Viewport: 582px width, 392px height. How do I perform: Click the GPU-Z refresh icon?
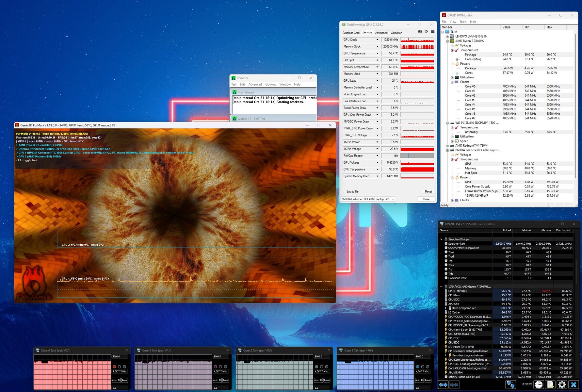point(426,31)
